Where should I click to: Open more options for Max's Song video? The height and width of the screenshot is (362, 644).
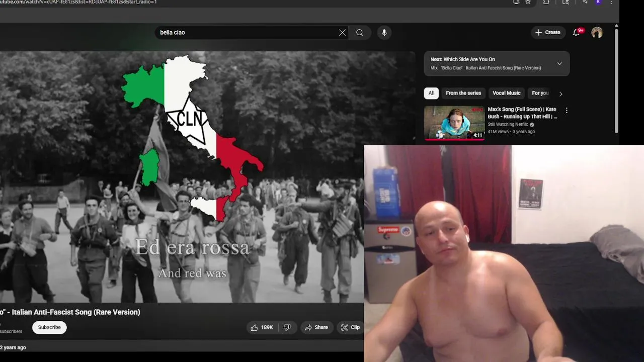click(567, 111)
